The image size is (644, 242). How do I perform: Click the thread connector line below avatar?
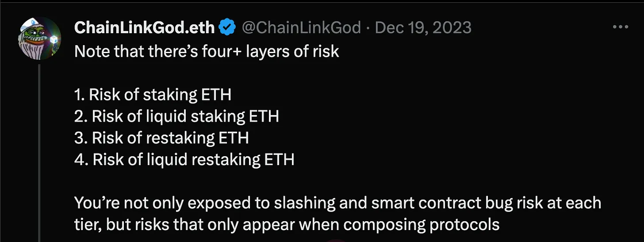(40, 150)
